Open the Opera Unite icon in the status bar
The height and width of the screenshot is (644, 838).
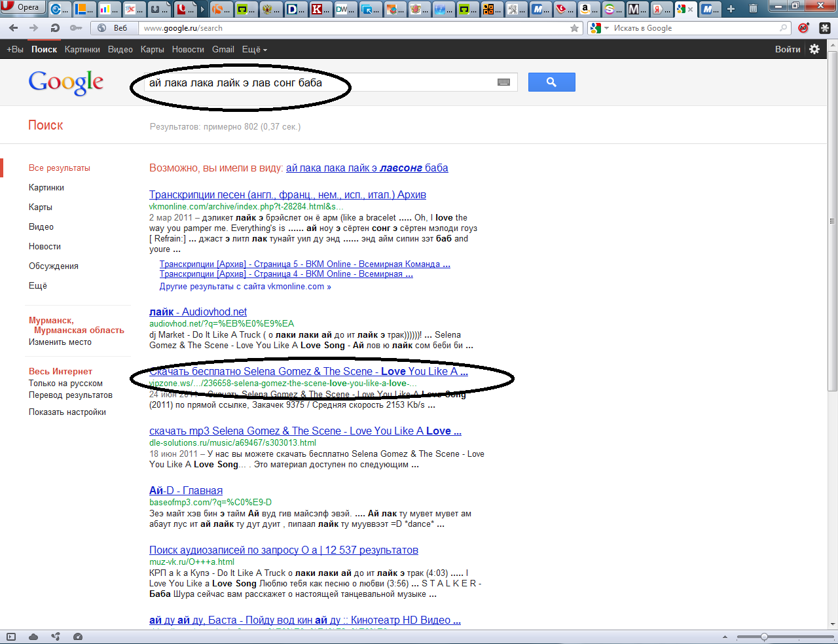[56, 637]
